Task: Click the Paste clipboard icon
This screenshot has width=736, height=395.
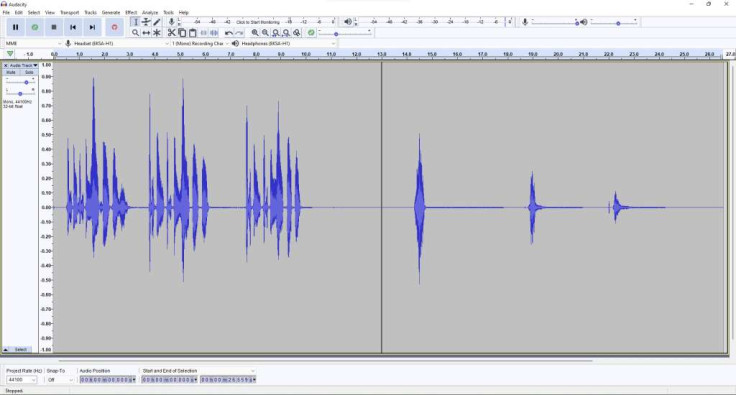Action: pos(192,33)
